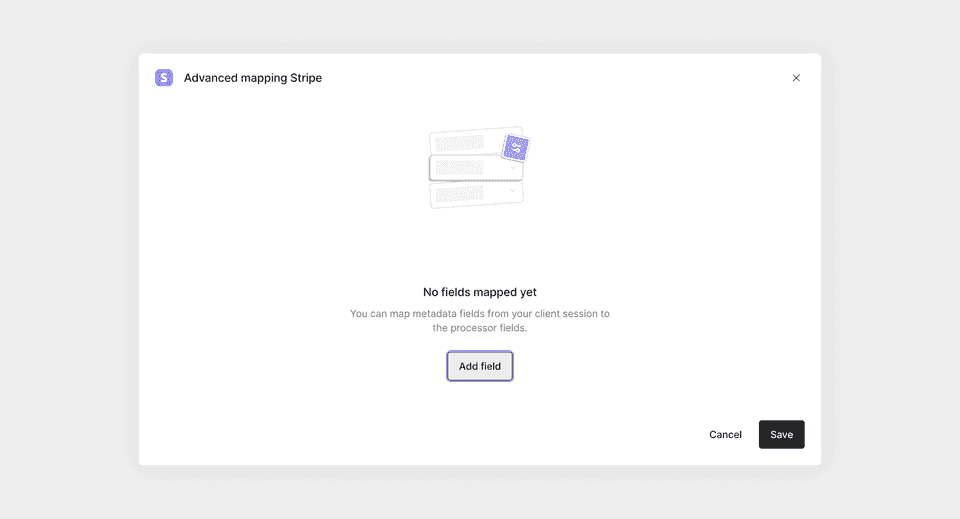Close the dialog with the X icon
The width and height of the screenshot is (960, 519).
(796, 78)
